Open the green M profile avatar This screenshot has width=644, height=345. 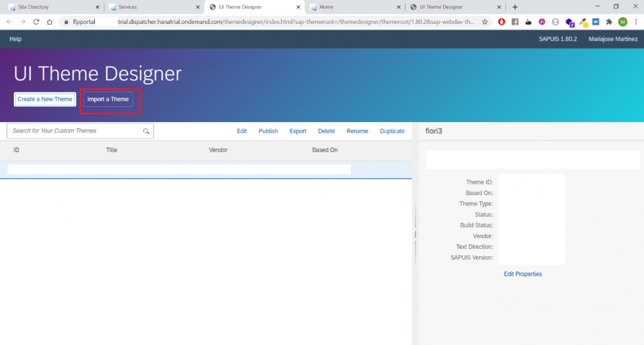pos(623,22)
